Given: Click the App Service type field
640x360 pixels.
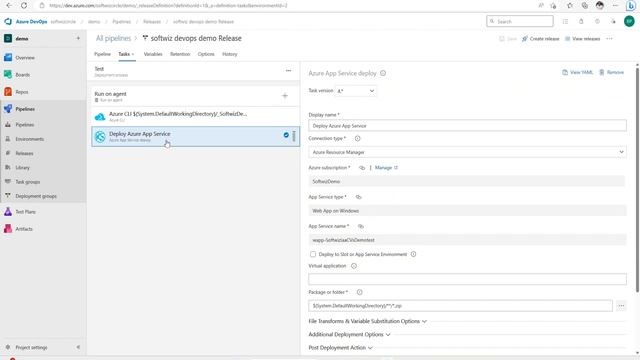Looking at the screenshot, I should [x=467, y=211].
